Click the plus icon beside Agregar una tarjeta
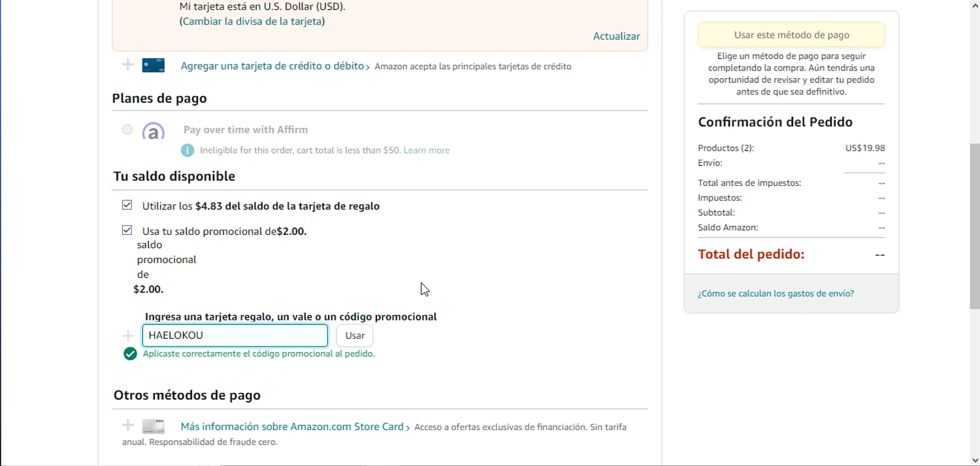Screen dimensions: 980x466 (128, 65)
